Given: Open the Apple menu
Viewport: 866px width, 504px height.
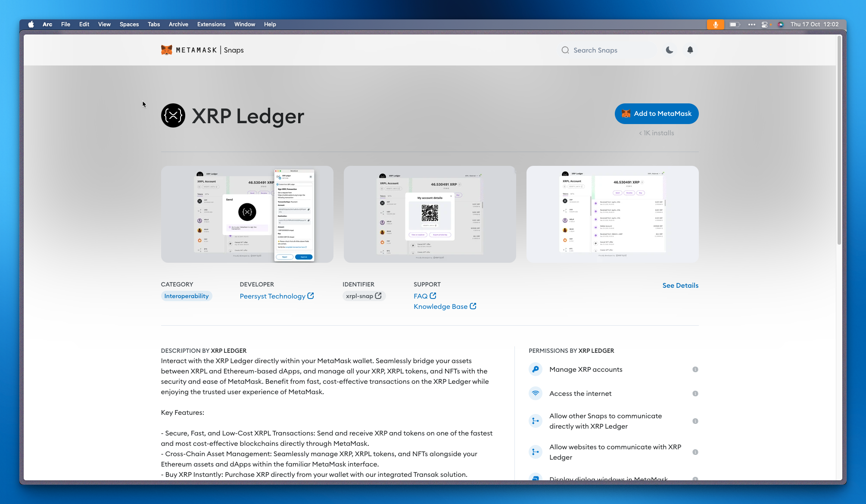Looking at the screenshot, I should [x=31, y=24].
